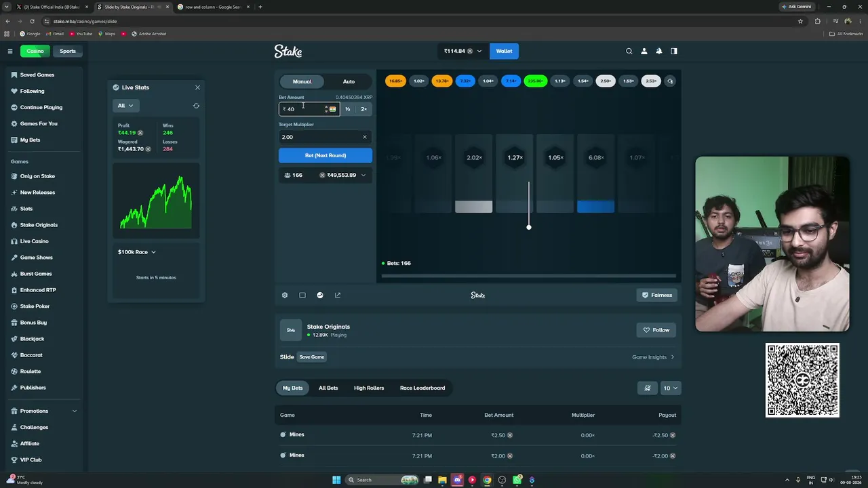Open Games For You
Viewport: 868px width, 488px height.
point(39,123)
